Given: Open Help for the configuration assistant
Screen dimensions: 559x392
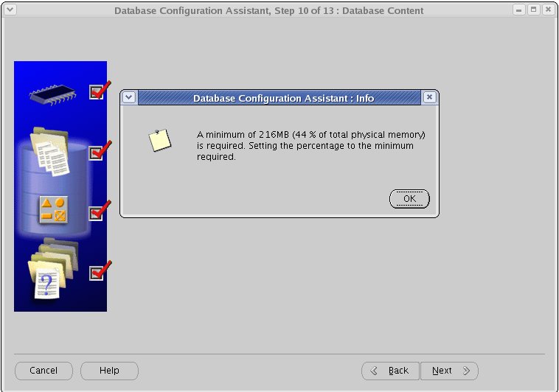Looking at the screenshot, I should 109,371.
